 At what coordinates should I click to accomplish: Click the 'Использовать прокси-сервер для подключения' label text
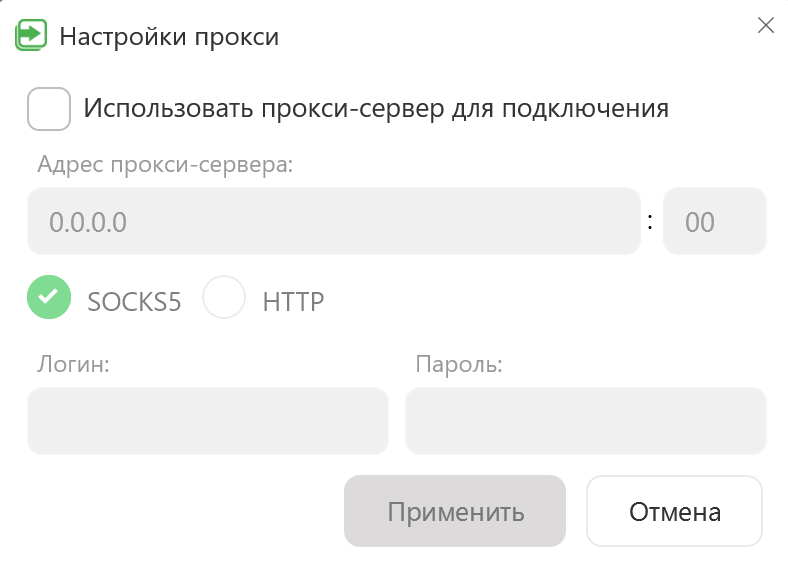click(x=376, y=108)
